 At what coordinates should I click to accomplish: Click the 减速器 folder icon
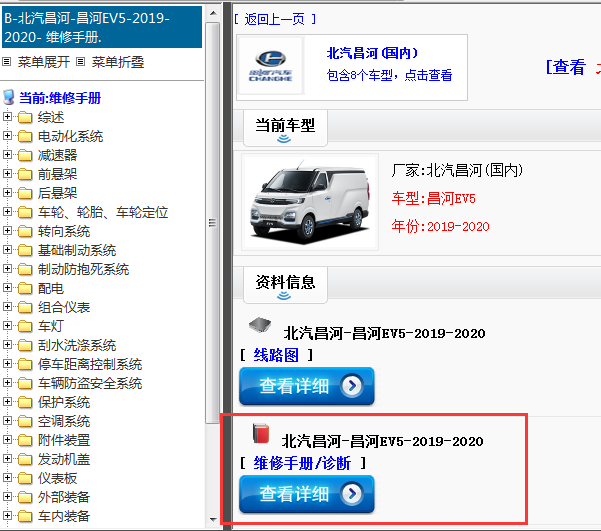pos(25,155)
